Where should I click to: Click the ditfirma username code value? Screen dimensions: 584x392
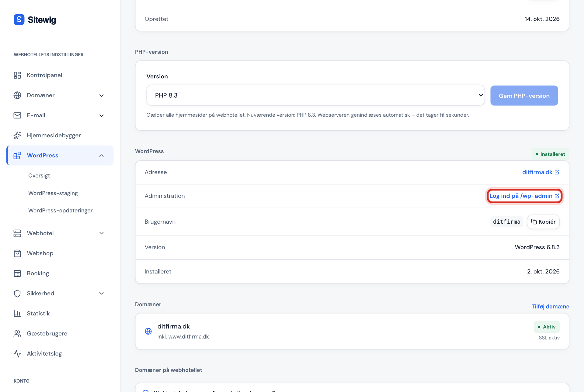[506, 222]
